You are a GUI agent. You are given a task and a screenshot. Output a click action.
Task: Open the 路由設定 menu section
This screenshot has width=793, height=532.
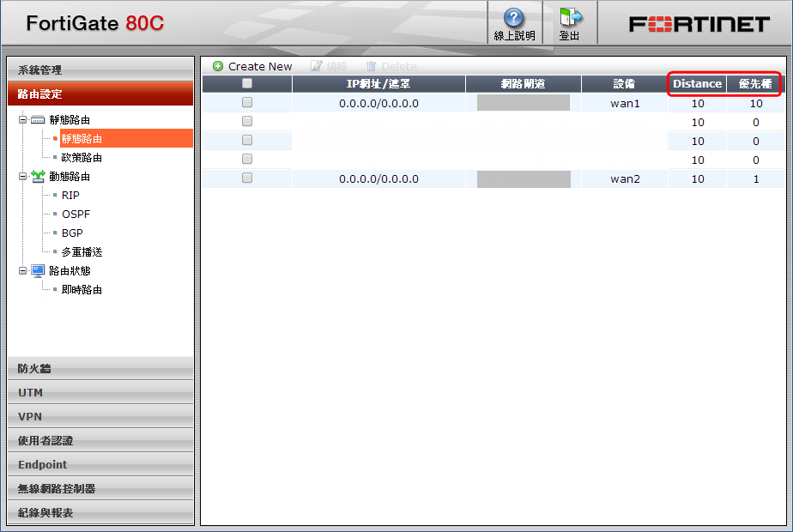pyautogui.click(x=100, y=94)
